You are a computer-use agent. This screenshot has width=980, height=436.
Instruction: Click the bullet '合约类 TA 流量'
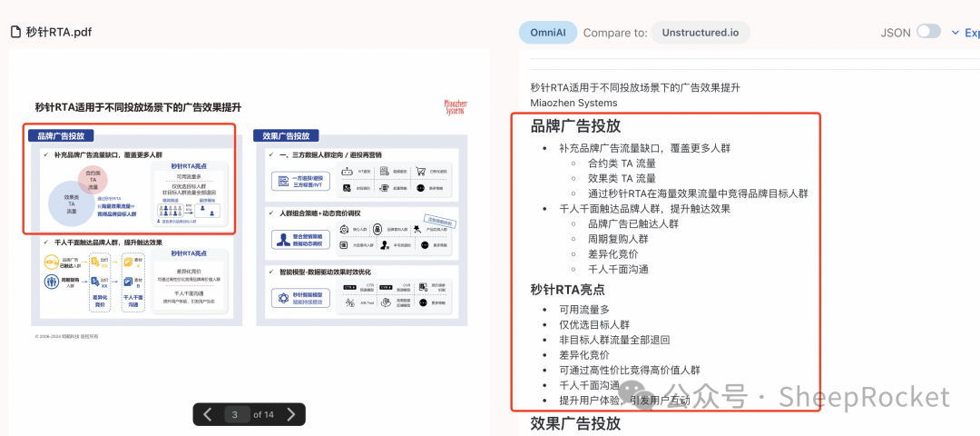click(622, 163)
